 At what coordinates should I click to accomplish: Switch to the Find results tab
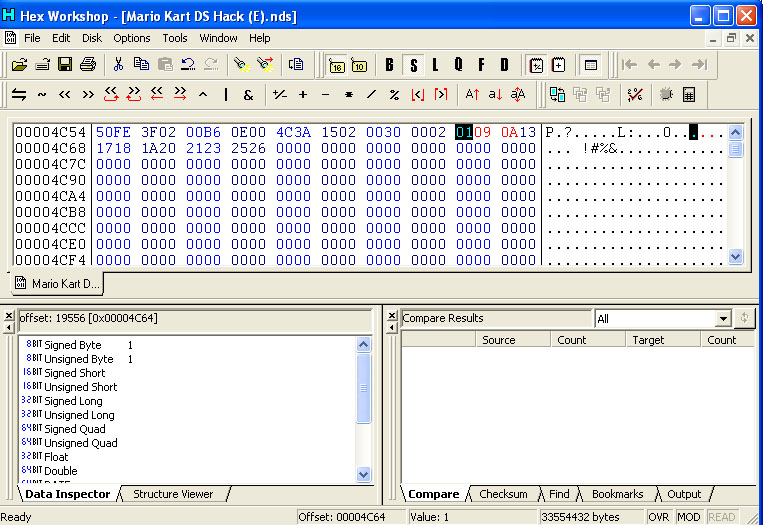559,494
